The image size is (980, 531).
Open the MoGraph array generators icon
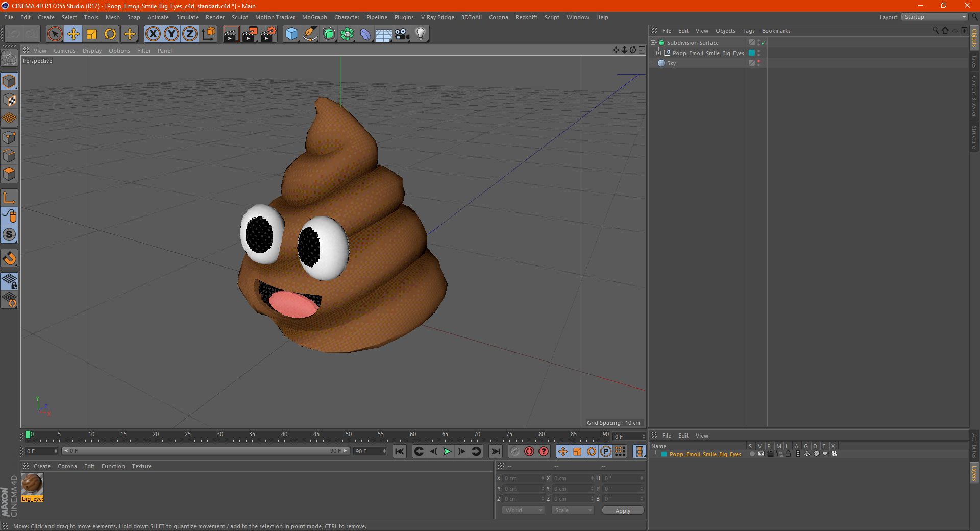(347, 34)
